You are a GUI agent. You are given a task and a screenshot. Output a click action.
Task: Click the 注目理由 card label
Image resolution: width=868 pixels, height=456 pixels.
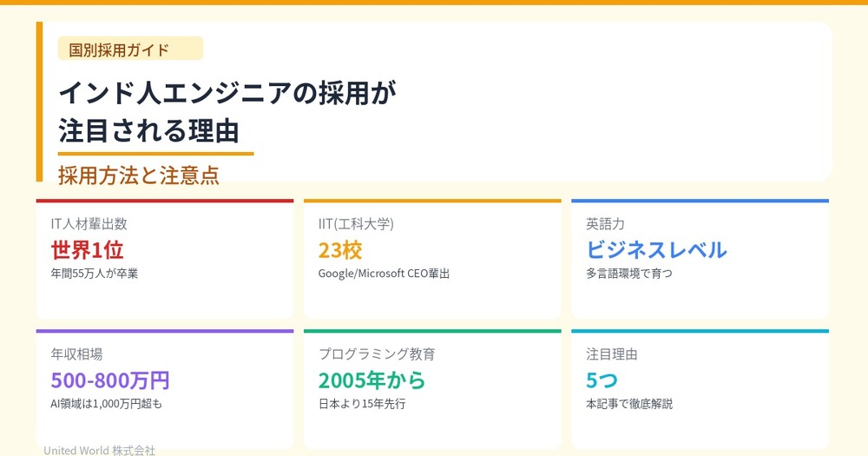coord(612,354)
